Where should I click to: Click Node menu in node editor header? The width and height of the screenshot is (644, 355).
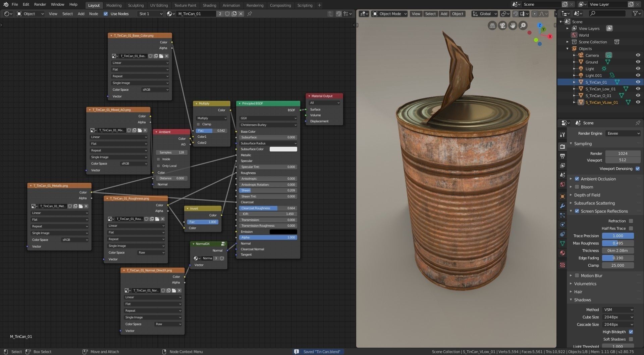pos(94,14)
